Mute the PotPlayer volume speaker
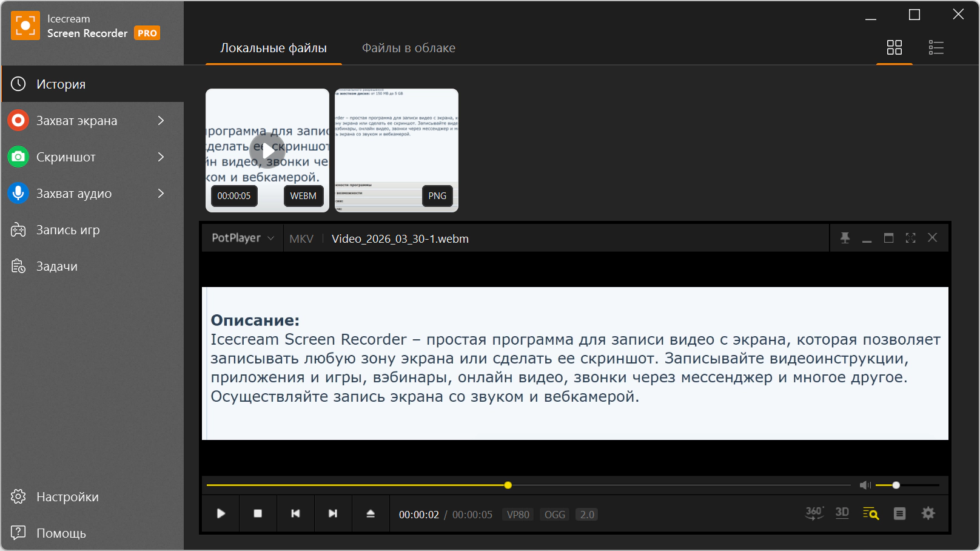The width and height of the screenshot is (980, 551). click(x=865, y=485)
